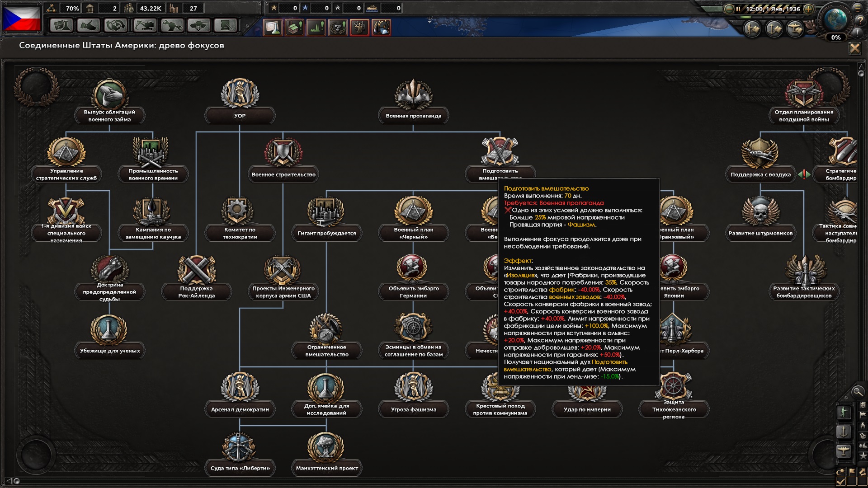Select Эсминцы в обмен на соглашение focus
The height and width of the screenshot is (488, 868).
point(413,336)
